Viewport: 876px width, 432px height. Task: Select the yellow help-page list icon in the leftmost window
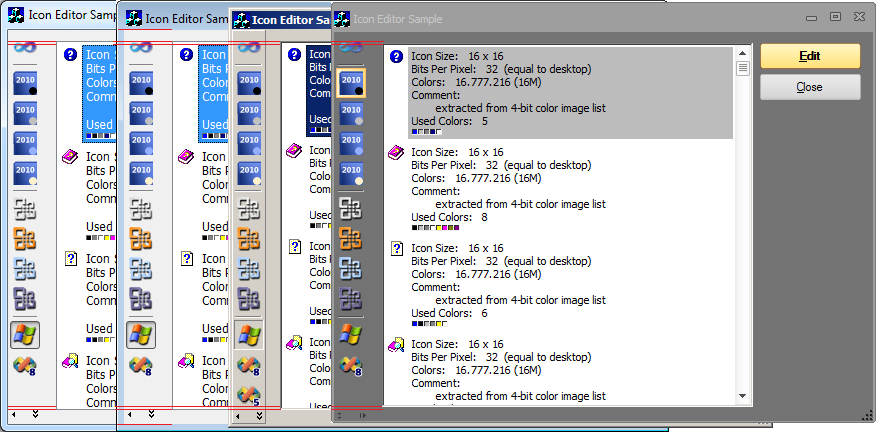[71, 259]
